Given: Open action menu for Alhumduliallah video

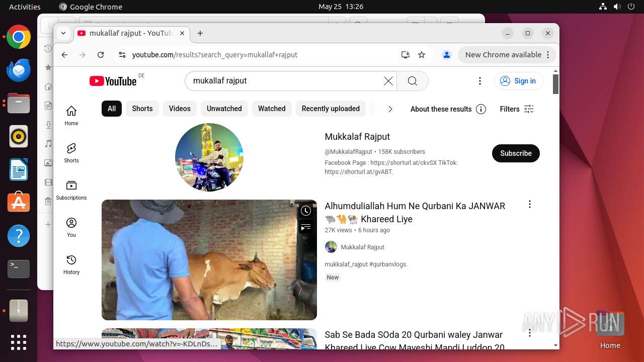Looking at the screenshot, I should tap(529, 204).
